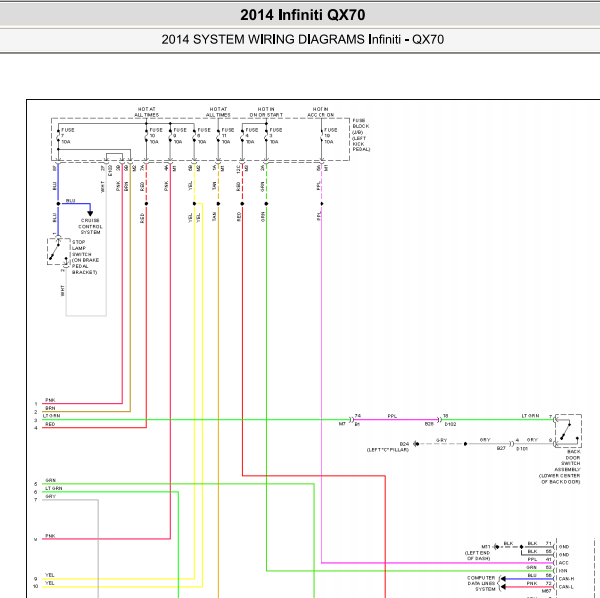Click the Fuse 9 10A symbol
The height and width of the screenshot is (598, 600).
(170, 136)
